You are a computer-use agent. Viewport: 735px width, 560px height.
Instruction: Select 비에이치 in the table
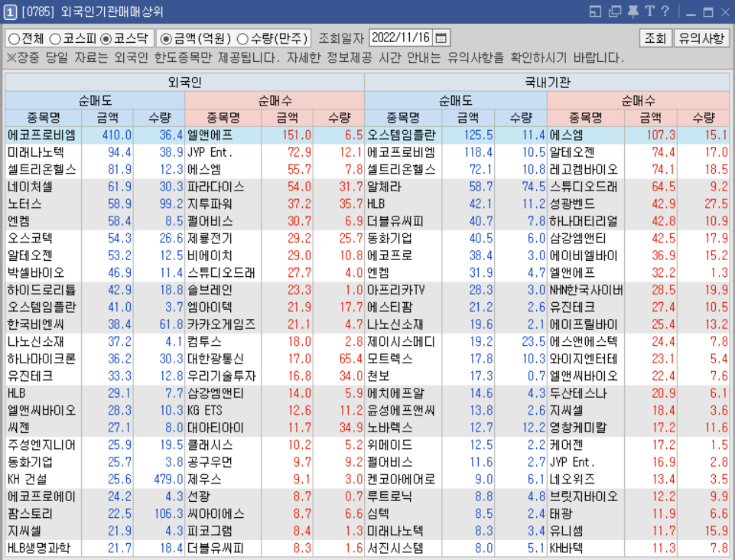tap(210, 256)
